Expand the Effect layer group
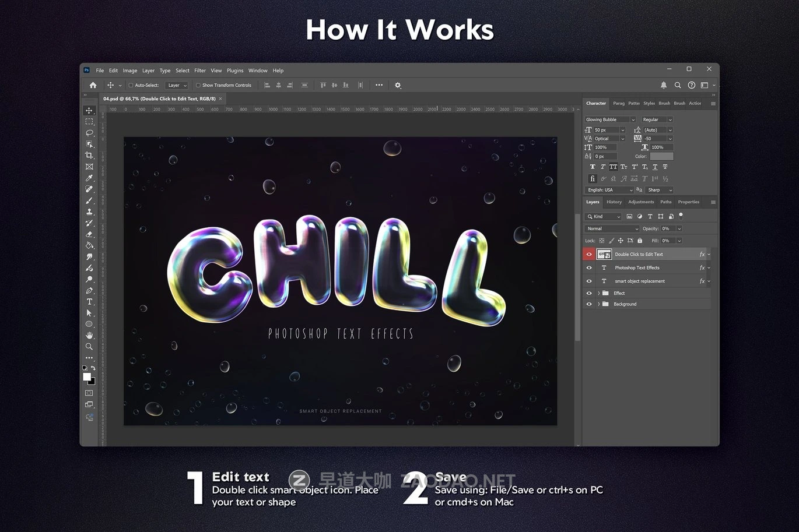Screen dimensions: 799x532 click(x=598, y=293)
